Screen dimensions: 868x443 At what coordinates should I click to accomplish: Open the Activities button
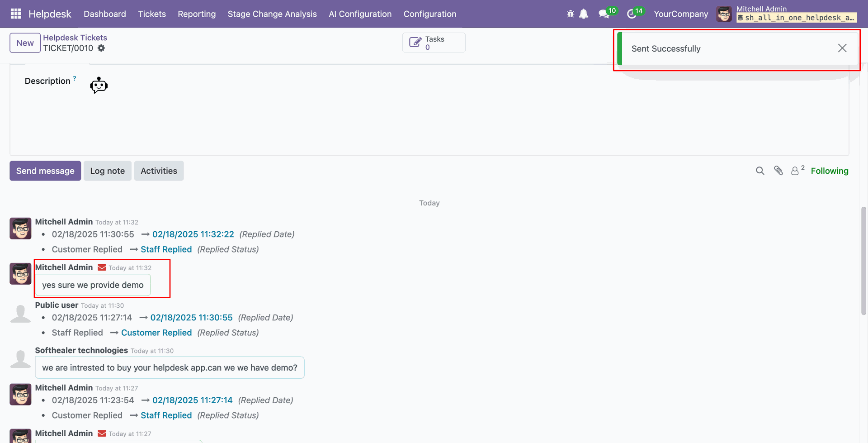point(159,171)
